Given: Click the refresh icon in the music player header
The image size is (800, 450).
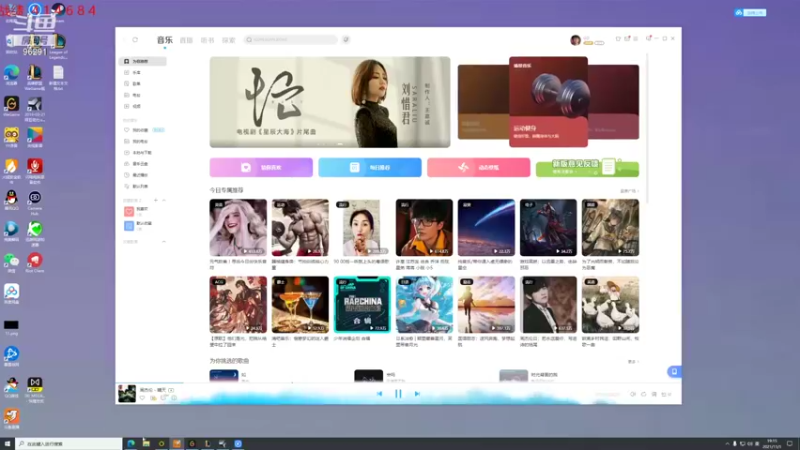Looking at the screenshot, I should (x=135, y=39).
